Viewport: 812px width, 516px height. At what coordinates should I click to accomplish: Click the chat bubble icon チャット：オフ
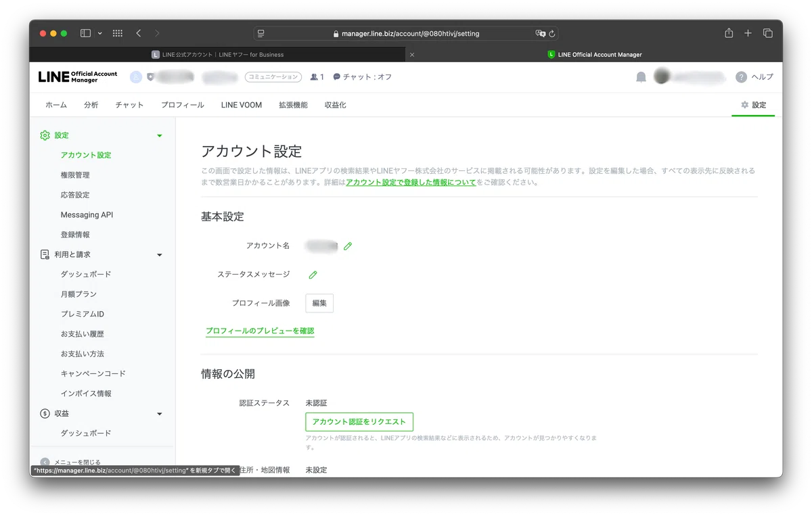337,77
